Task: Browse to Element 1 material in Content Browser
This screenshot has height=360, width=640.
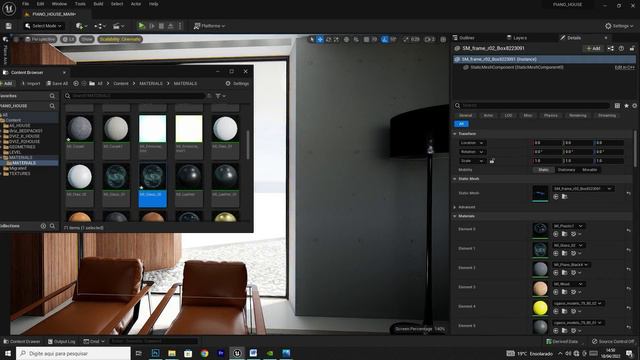Action: (x=564, y=253)
